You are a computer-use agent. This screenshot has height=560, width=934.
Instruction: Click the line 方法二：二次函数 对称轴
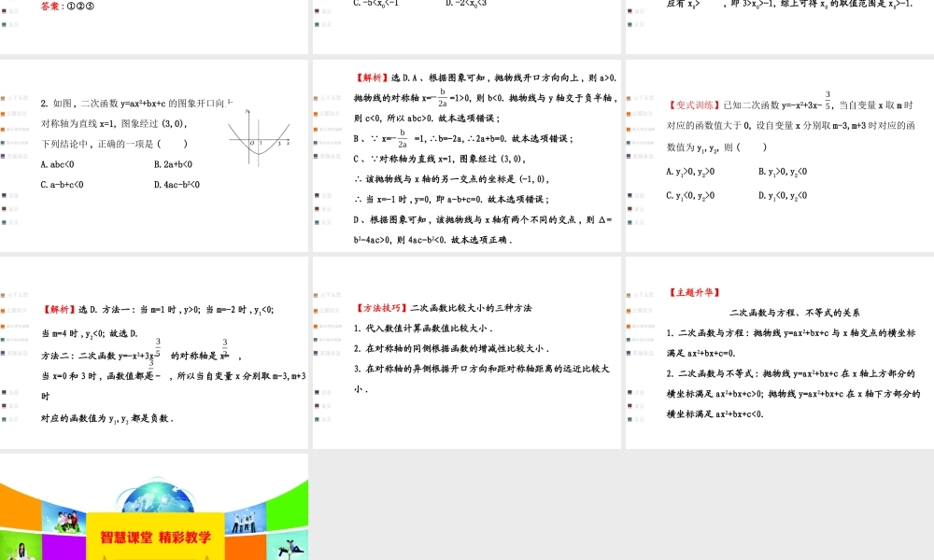point(141,356)
